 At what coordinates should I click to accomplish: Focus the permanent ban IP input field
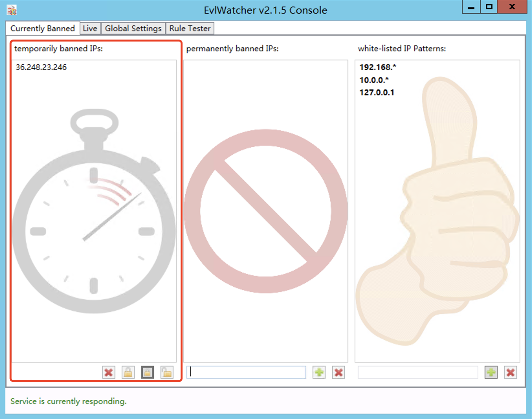pos(246,372)
